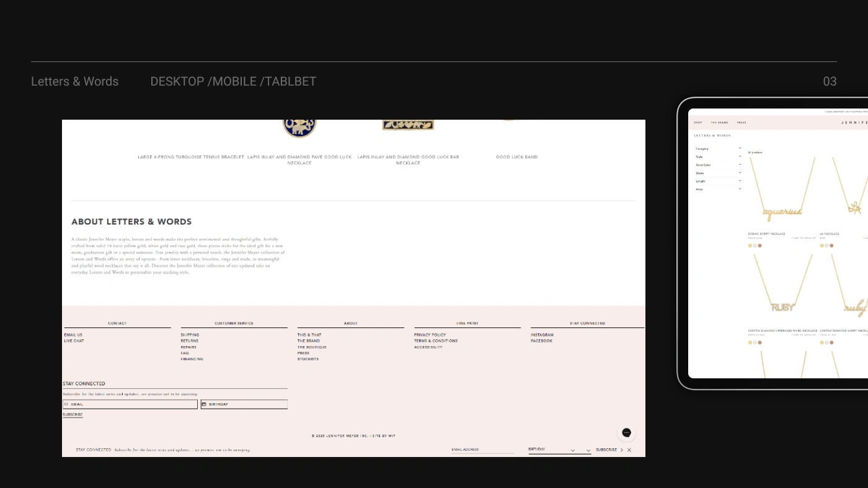
Task: Open The Brand link in the footer
Action: coord(309,341)
